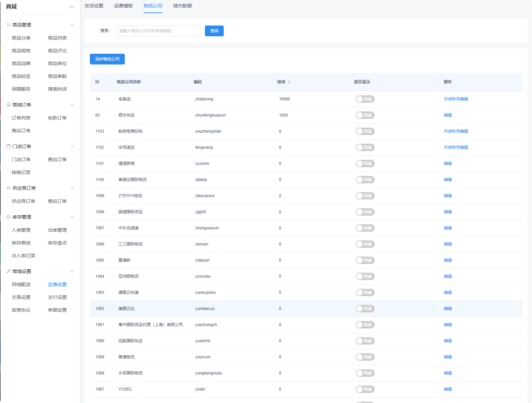Sort the table by 排序 column arrows
The image size is (532, 403).
click(x=289, y=82)
